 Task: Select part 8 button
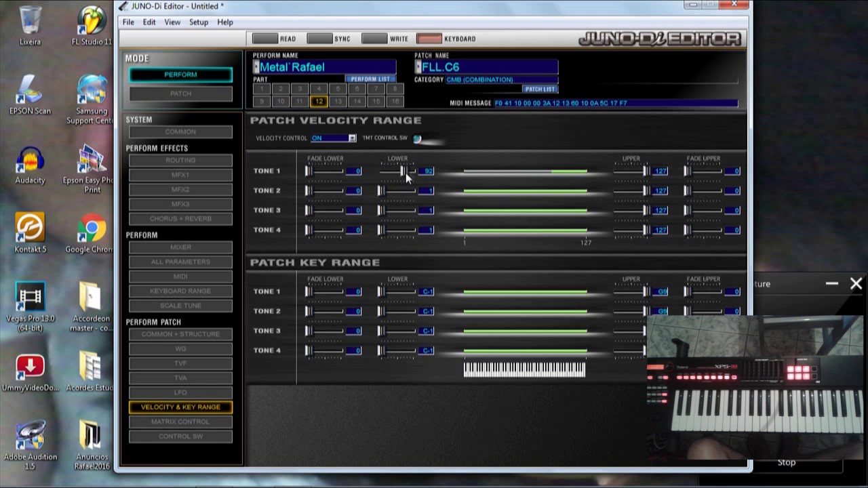coord(395,89)
